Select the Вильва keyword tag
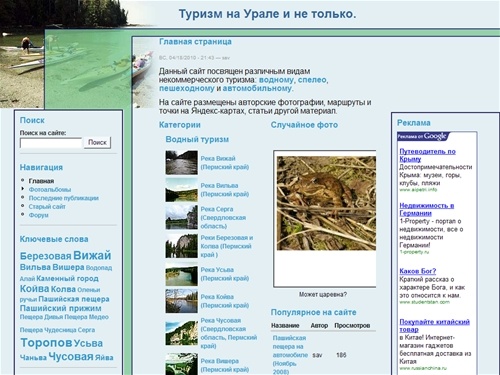Image resolution: width=500 pixels, height=375 pixels. pyautogui.click(x=35, y=267)
